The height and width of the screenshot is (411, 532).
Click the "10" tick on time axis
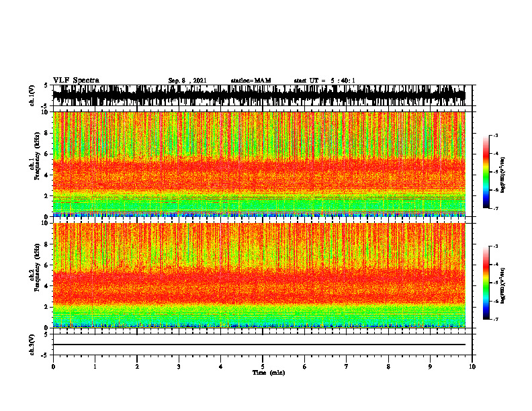pos(472,367)
